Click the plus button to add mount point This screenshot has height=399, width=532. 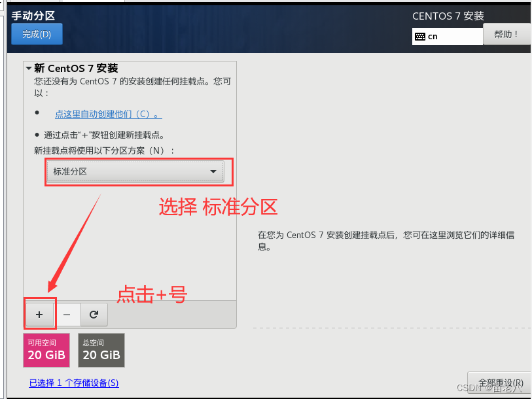click(39, 315)
